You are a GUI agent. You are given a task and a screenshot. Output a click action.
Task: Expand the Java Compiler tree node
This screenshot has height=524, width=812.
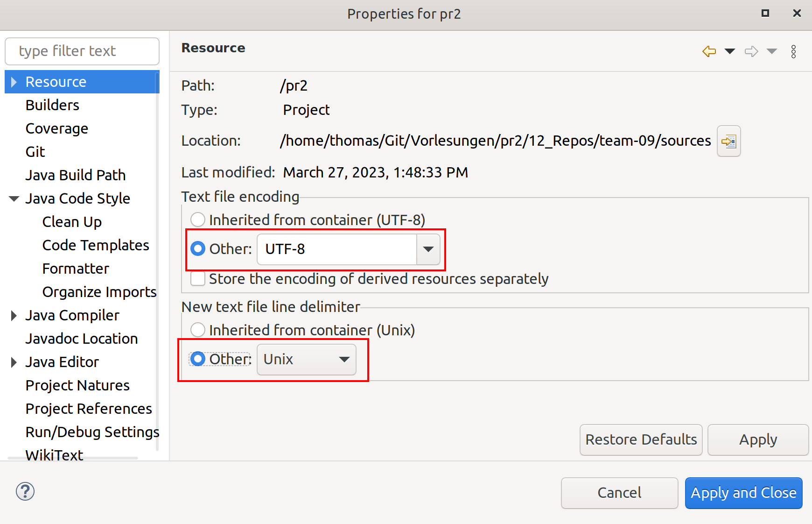click(14, 316)
